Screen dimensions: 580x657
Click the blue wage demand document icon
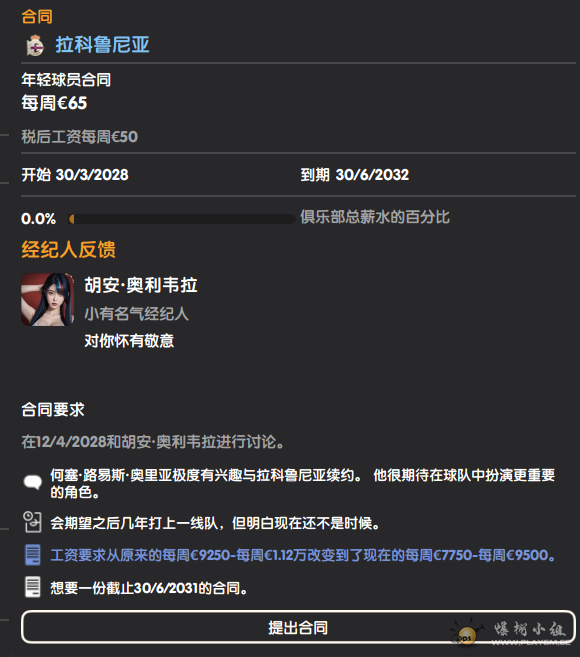[x=33, y=555]
